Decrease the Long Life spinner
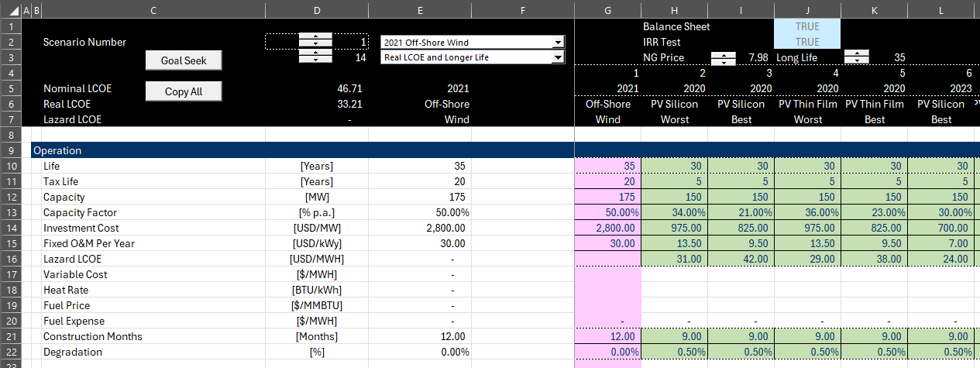 pyautogui.click(x=857, y=60)
